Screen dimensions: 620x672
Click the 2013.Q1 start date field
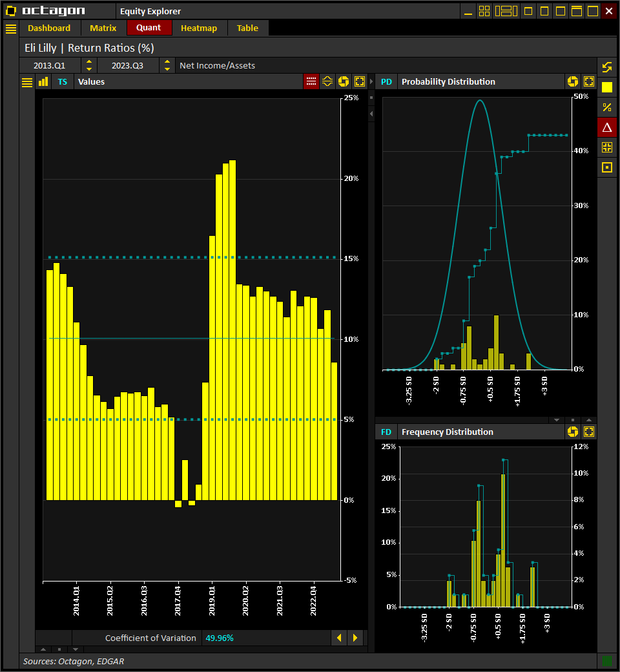pos(50,65)
